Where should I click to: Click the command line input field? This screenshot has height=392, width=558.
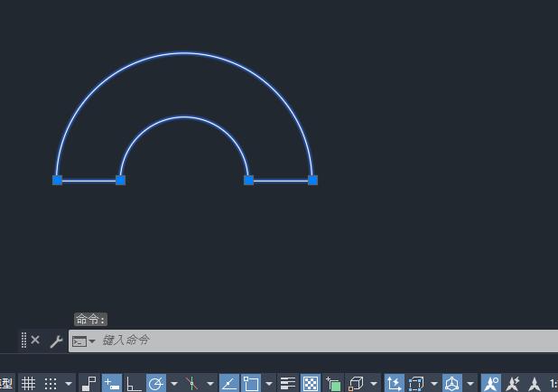point(313,341)
